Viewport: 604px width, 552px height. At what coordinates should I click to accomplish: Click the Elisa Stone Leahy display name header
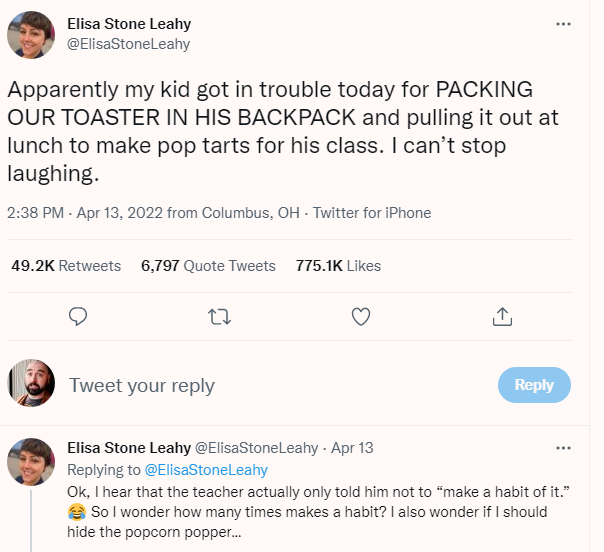pos(129,24)
